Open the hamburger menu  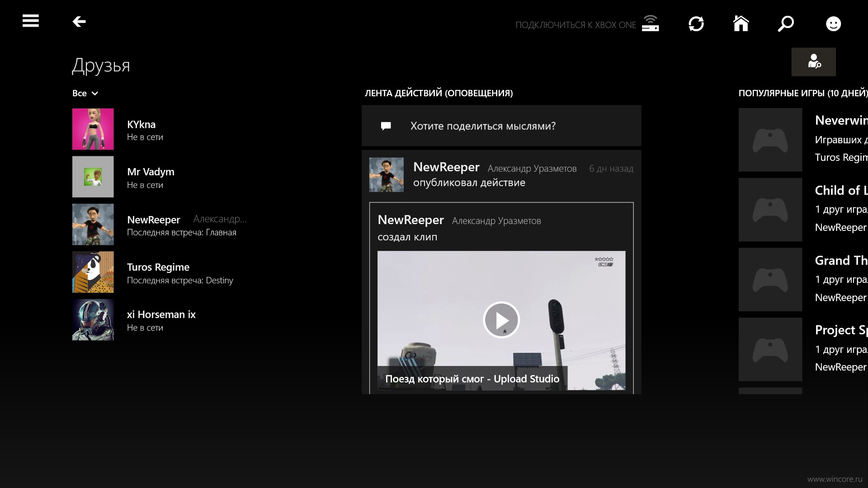tap(31, 21)
